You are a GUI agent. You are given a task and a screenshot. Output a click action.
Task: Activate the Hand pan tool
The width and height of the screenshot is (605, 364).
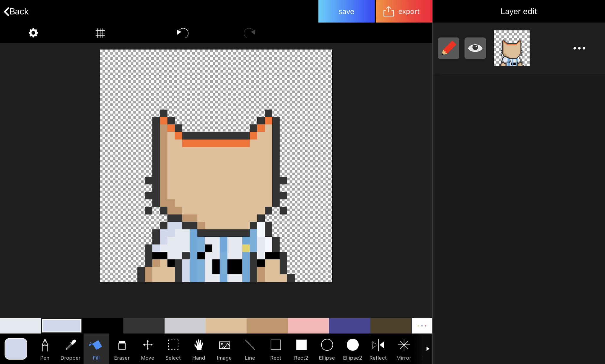tap(199, 349)
